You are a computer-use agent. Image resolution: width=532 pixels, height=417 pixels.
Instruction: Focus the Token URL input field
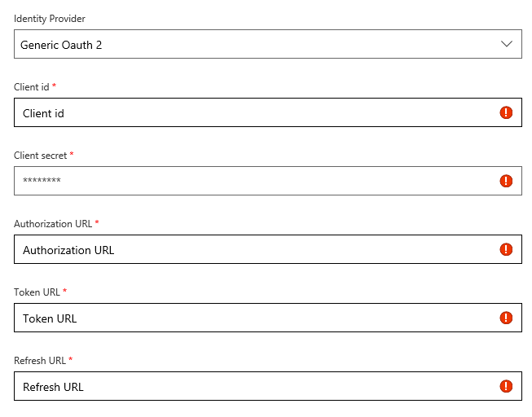[x=244, y=318]
